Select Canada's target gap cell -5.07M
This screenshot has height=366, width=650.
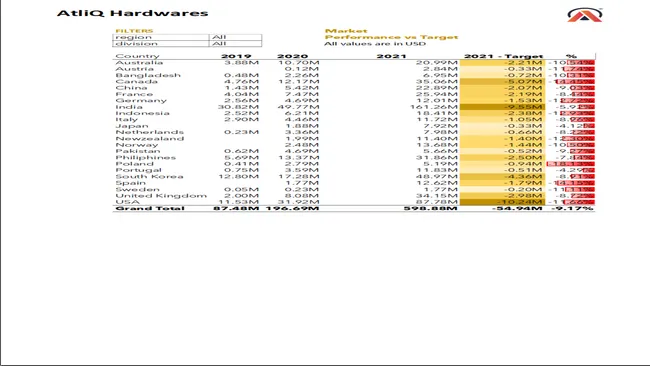502,82
